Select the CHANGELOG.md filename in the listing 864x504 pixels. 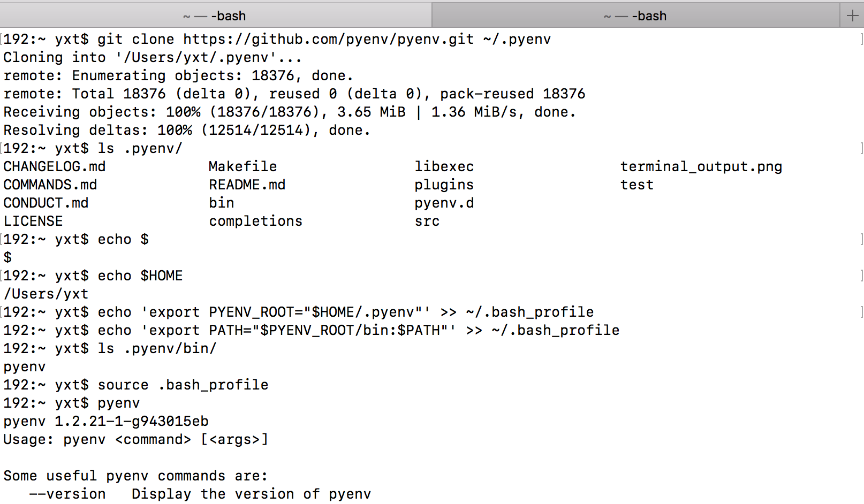54,166
